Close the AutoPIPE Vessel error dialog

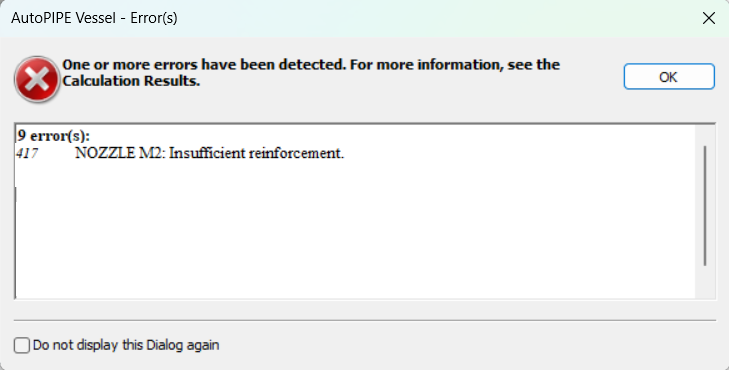(709, 18)
